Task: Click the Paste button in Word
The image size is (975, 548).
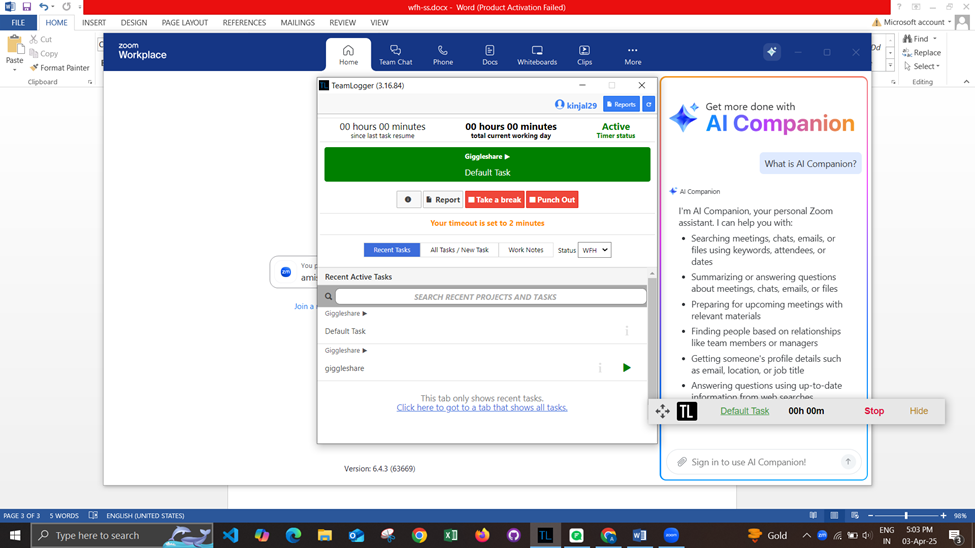Action: pyautogui.click(x=14, y=51)
